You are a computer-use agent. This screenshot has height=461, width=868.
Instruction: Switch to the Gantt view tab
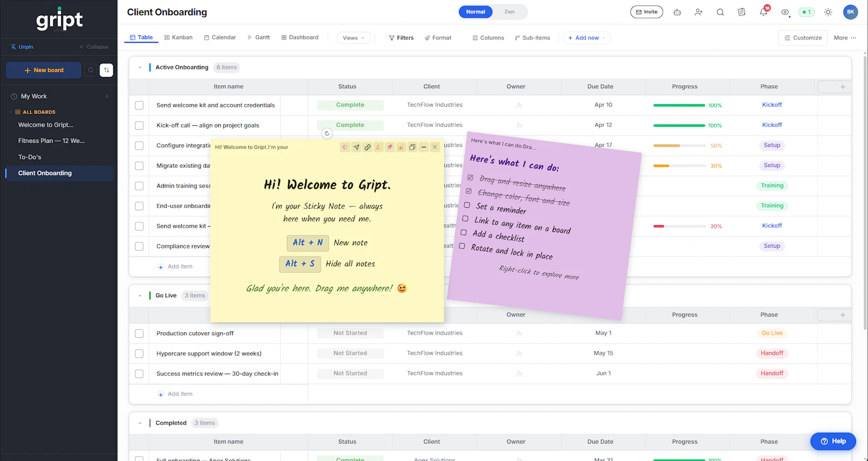(258, 37)
